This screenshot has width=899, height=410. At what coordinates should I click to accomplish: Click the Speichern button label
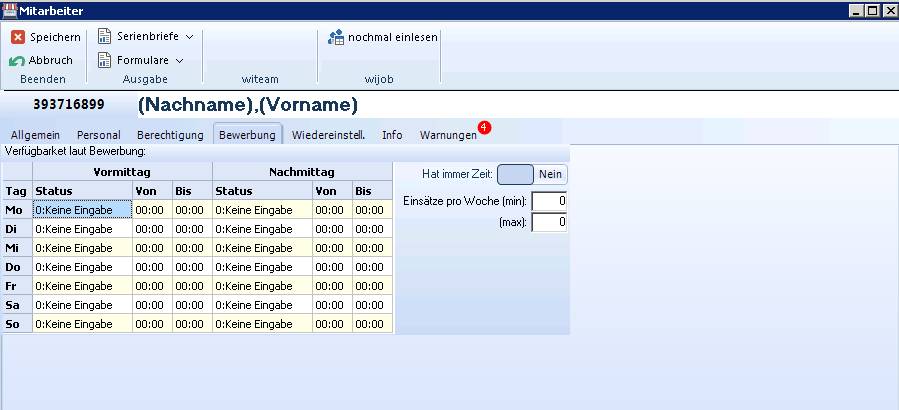[55, 37]
